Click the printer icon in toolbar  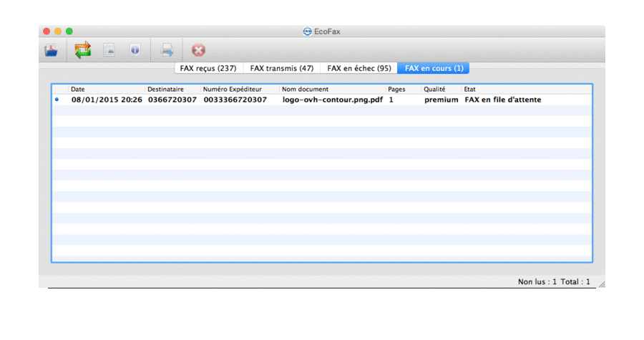tap(167, 50)
